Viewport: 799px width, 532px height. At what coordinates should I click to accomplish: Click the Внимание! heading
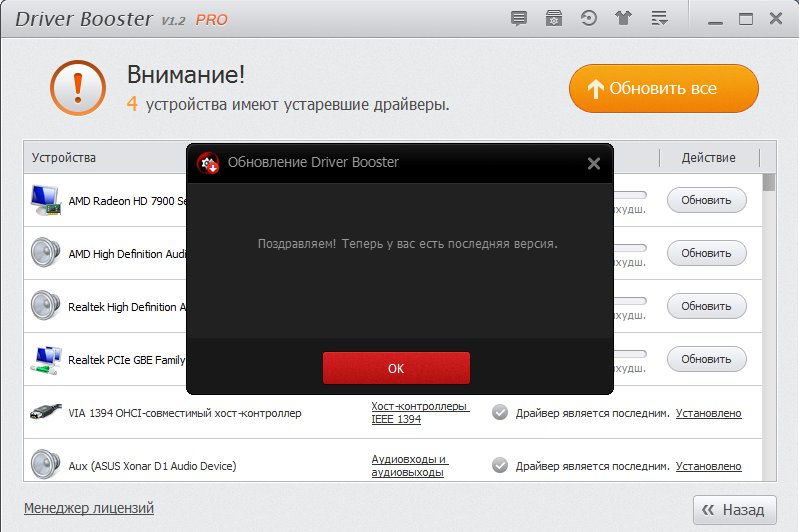pyautogui.click(x=186, y=74)
